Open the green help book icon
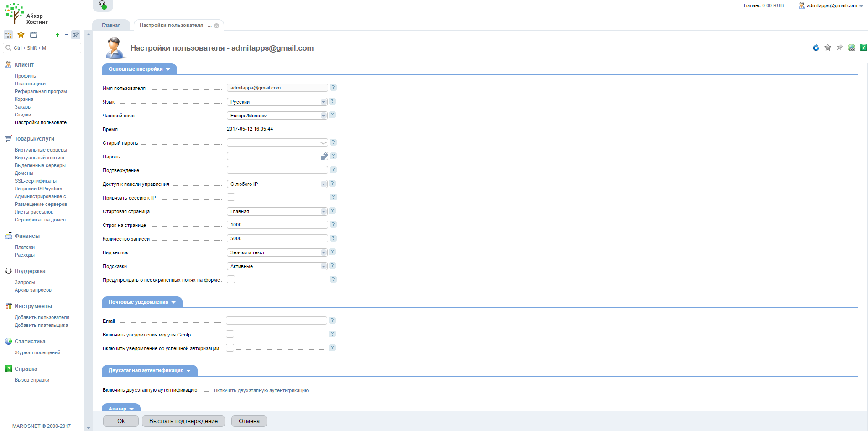The image size is (868, 431). [863, 47]
